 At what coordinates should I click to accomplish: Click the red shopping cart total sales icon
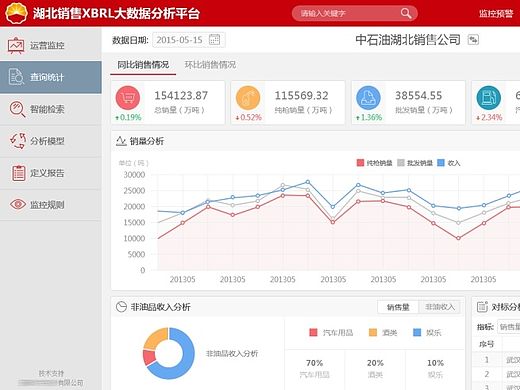pyautogui.click(x=128, y=98)
